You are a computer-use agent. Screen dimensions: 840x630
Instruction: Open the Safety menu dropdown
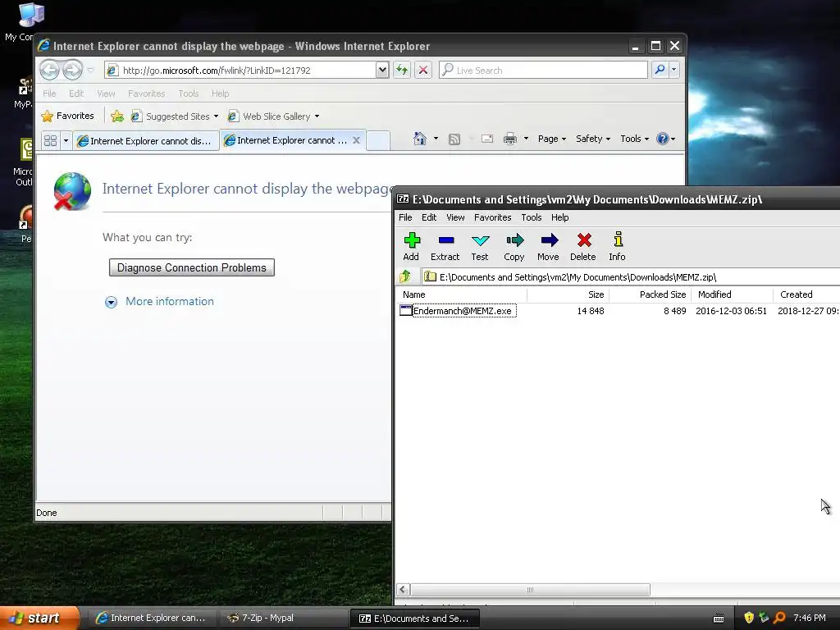coord(592,139)
